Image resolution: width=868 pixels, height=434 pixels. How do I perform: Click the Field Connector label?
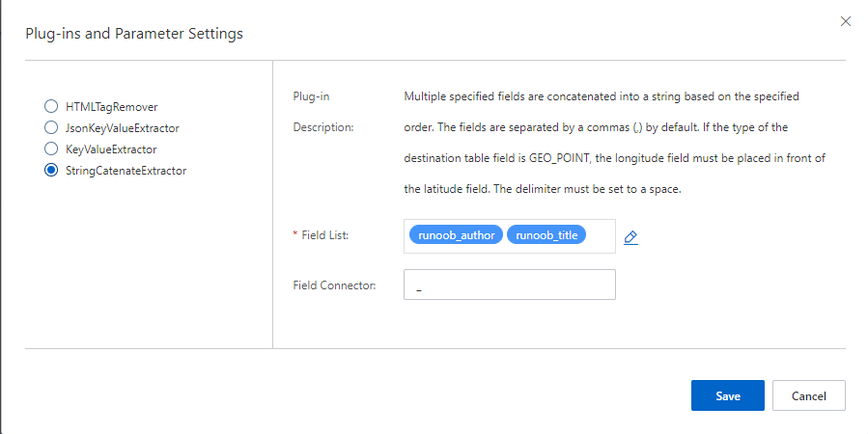click(x=333, y=285)
